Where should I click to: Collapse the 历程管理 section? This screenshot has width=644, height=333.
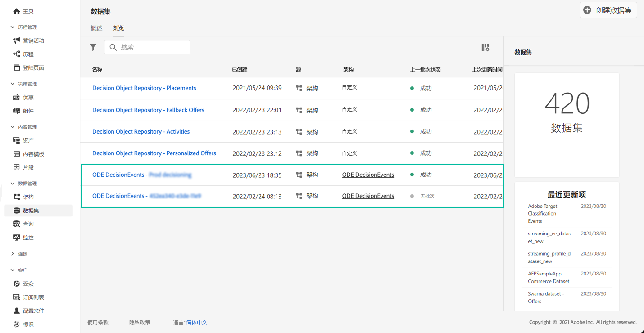[13, 27]
